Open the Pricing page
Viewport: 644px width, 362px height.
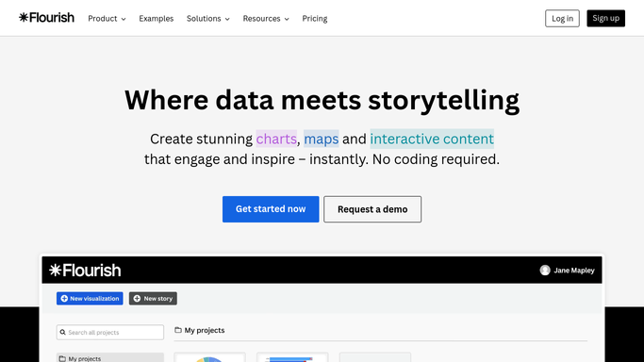[x=315, y=19]
